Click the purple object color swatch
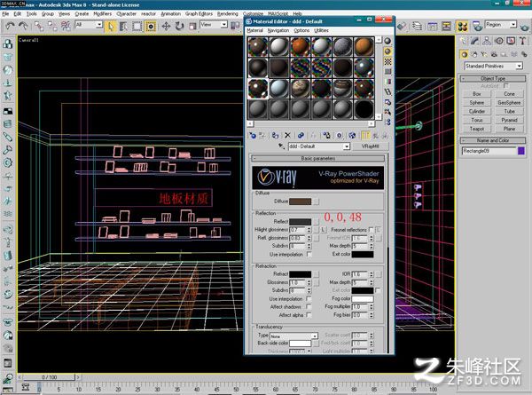Image resolution: width=532 pixels, height=395 pixels. pyautogui.click(x=521, y=151)
